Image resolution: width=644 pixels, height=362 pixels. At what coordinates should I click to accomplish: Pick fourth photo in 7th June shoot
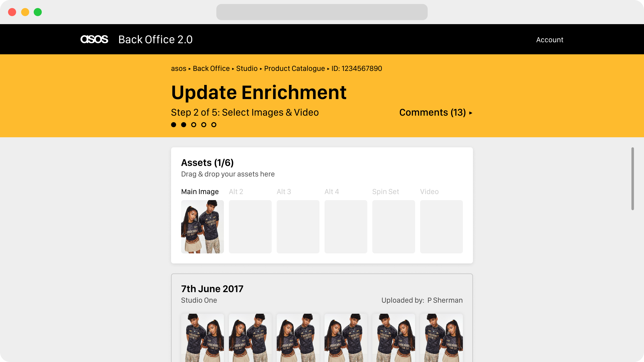(346, 338)
